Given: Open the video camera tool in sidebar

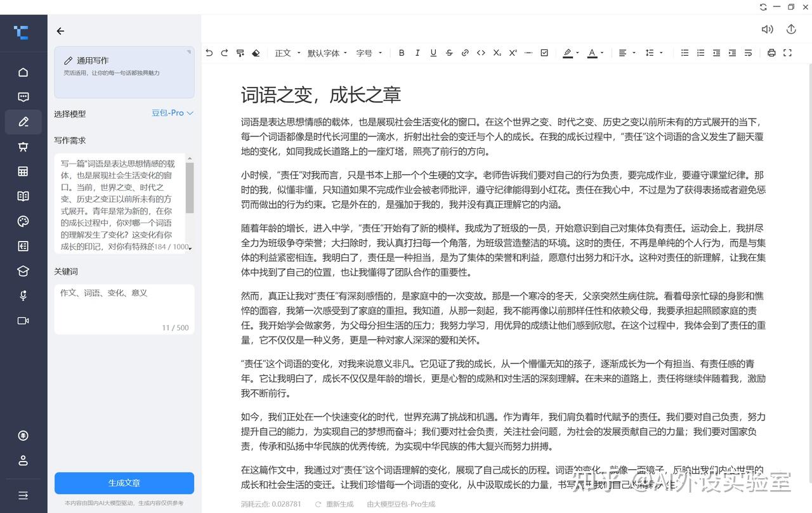Looking at the screenshot, I should point(23,321).
